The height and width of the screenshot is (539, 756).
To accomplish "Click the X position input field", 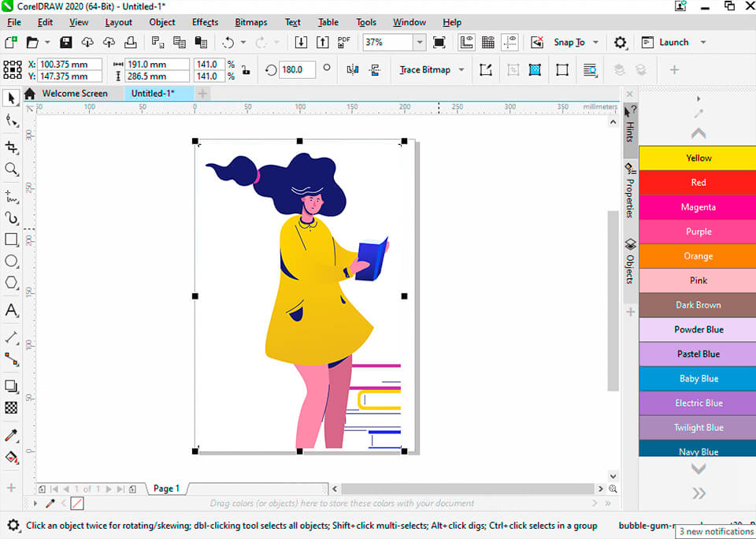I will click(73, 64).
